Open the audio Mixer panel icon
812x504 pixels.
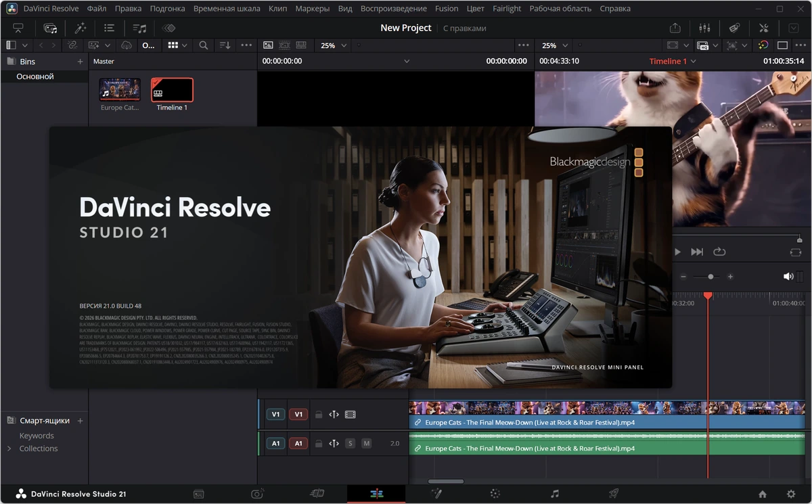click(x=704, y=28)
